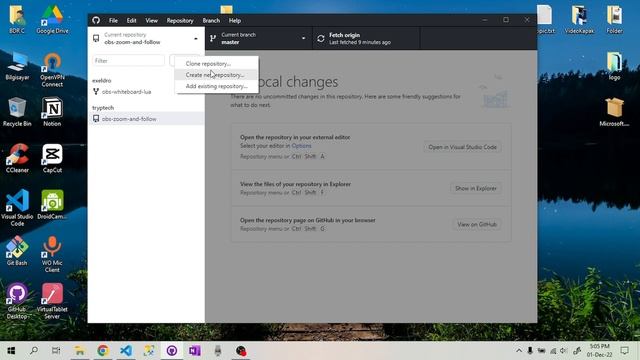Click the repository Filter input field

tap(128, 61)
